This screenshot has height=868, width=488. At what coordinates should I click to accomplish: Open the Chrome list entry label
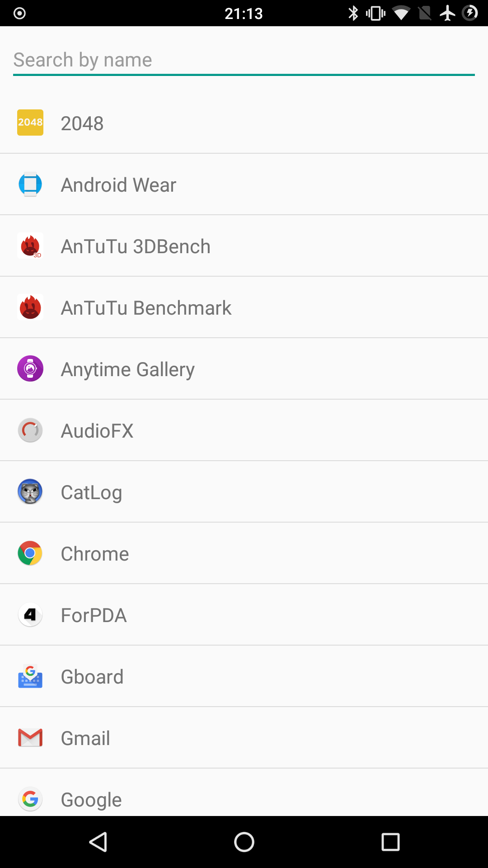pyautogui.click(x=95, y=554)
